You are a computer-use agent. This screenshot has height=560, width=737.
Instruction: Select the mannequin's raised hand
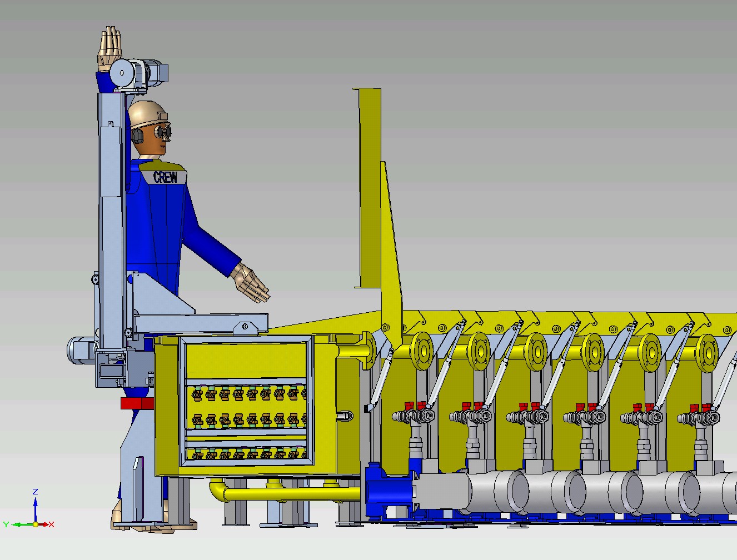(x=110, y=48)
